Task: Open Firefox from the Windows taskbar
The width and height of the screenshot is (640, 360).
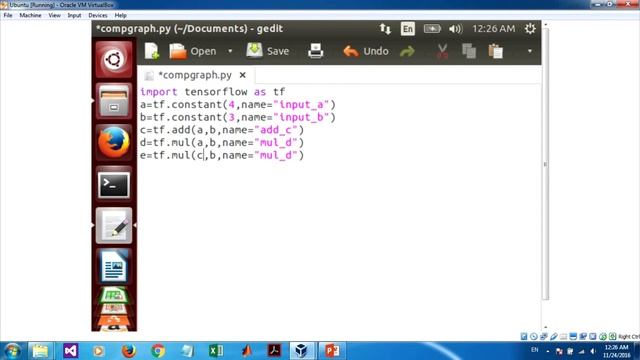Action: 129,351
